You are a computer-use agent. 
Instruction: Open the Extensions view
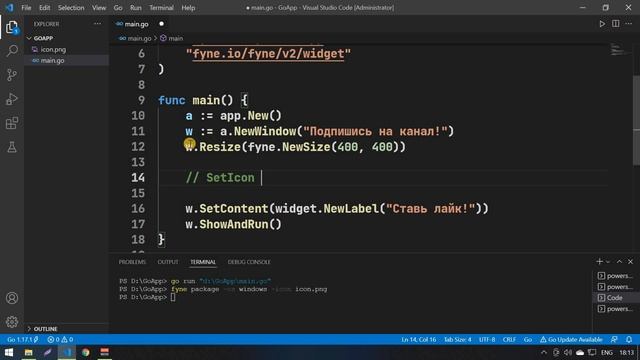coord(12,123)
